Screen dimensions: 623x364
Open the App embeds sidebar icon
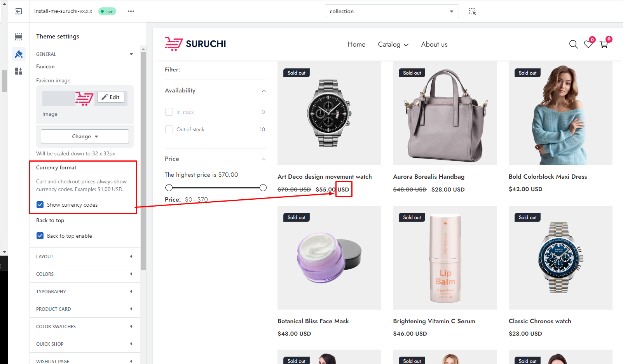tap(19, 71)
